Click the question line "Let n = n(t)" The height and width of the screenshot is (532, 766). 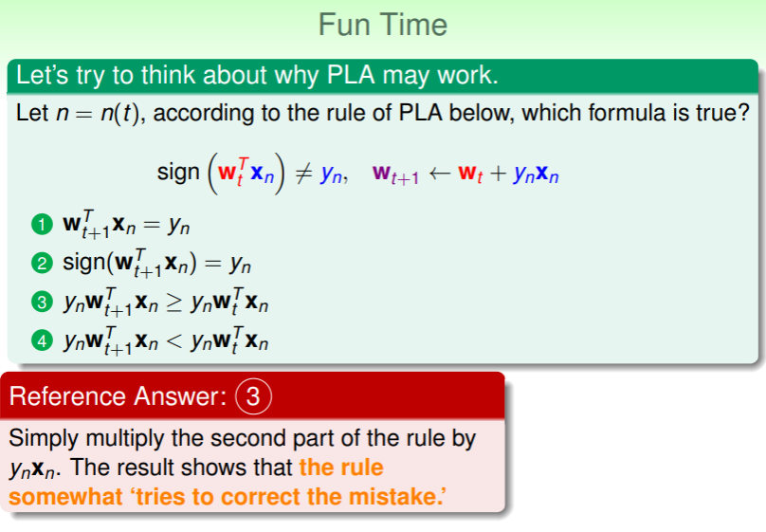[375, 115]
